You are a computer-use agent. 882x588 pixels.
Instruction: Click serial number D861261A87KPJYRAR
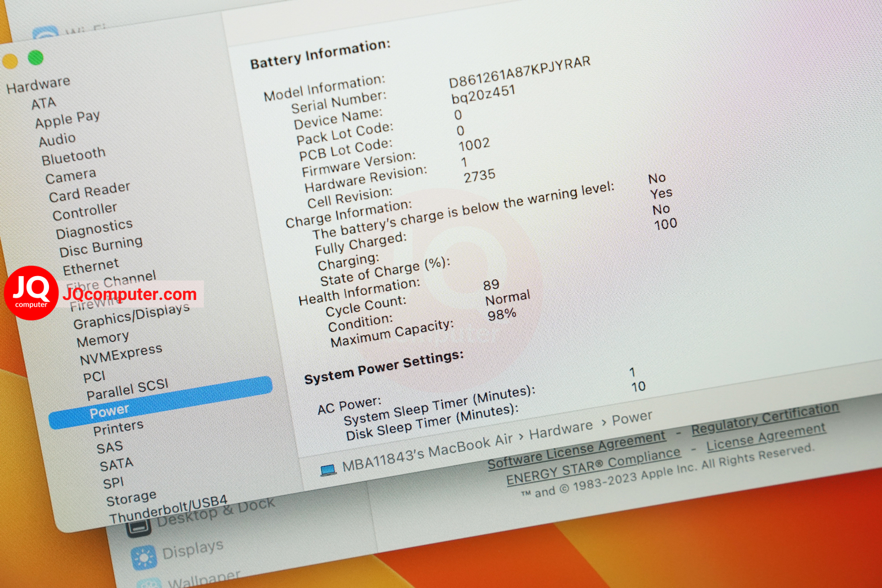pos(519,73)
